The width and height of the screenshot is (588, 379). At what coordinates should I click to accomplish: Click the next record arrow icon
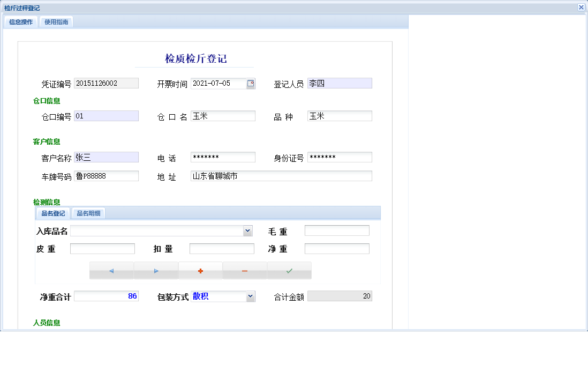[x=156, y=270]
